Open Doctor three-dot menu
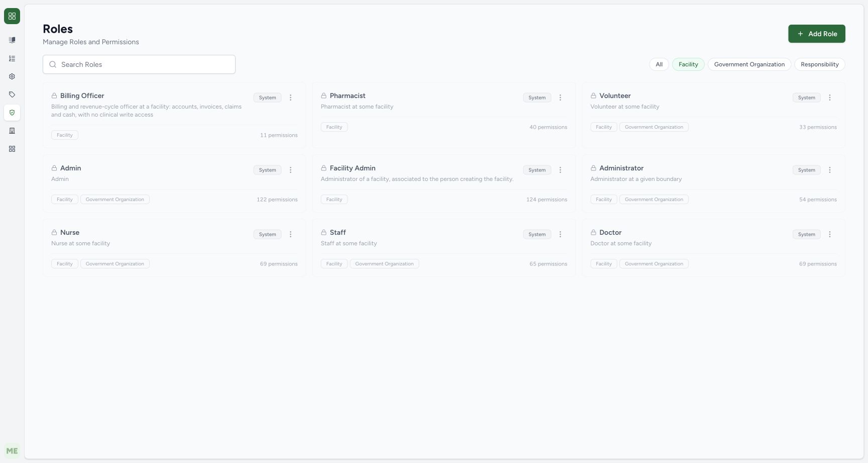Viewport: 868px width, 463px height. pos(830,234)
